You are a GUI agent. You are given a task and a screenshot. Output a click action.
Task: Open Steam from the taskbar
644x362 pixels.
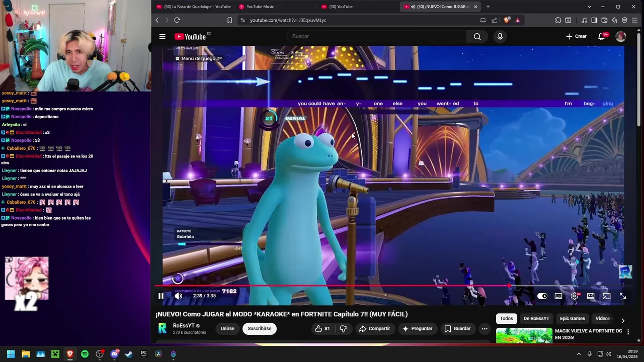[129, 354]
